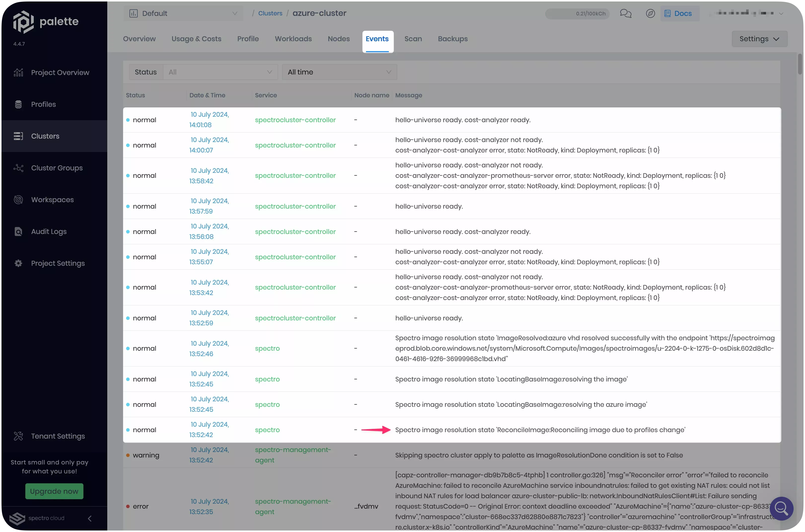Switch to the Scan tab
This screenshot has width=805, height=532.
click(x=413, y=39)
